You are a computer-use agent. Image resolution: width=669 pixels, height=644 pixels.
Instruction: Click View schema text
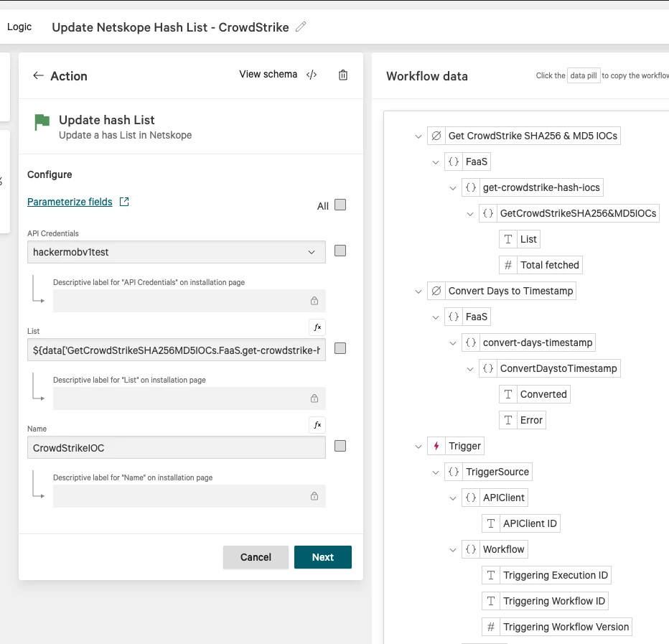268,74
